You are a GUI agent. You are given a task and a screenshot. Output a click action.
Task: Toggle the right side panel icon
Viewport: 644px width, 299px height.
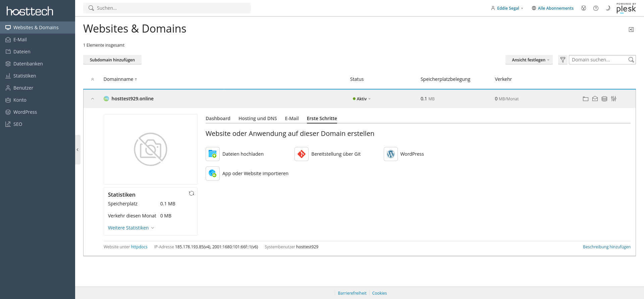pos(631,30)
